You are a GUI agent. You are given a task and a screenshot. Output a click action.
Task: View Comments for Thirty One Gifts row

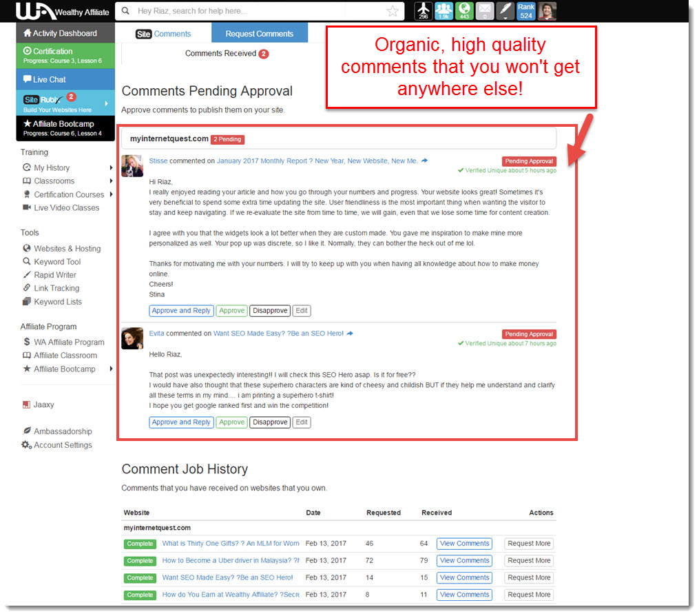pos(465,543)
